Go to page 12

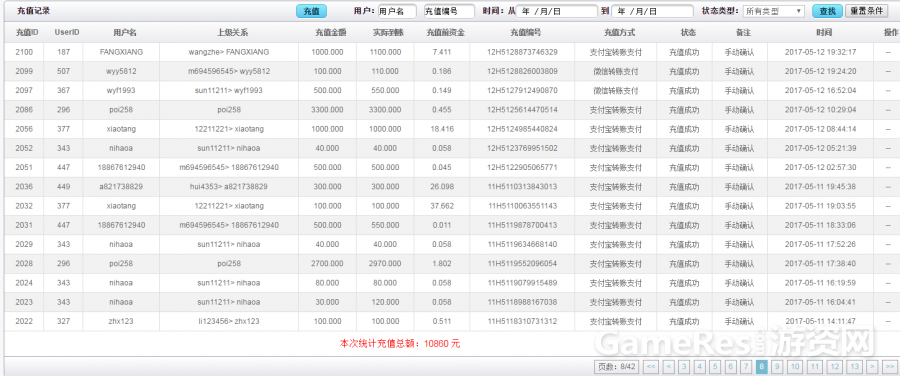point(835,367)
